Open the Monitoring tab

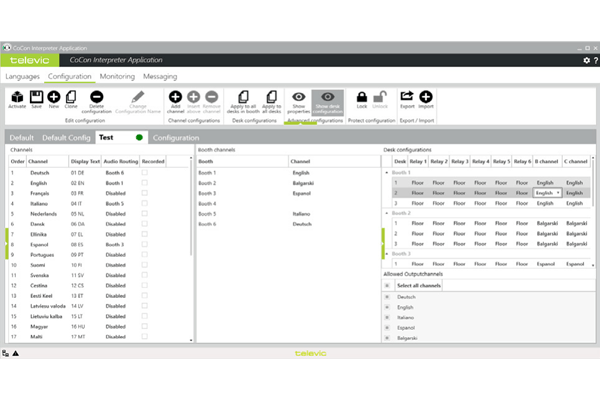coord(117,77)
